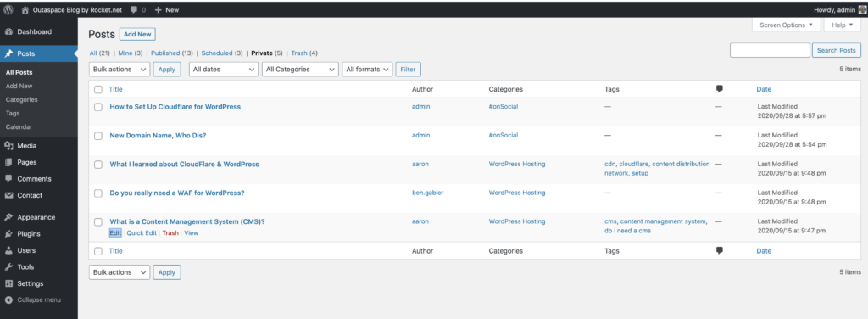
Task: Open the cloudflare tag link
Action: click(x=634, y=164)
